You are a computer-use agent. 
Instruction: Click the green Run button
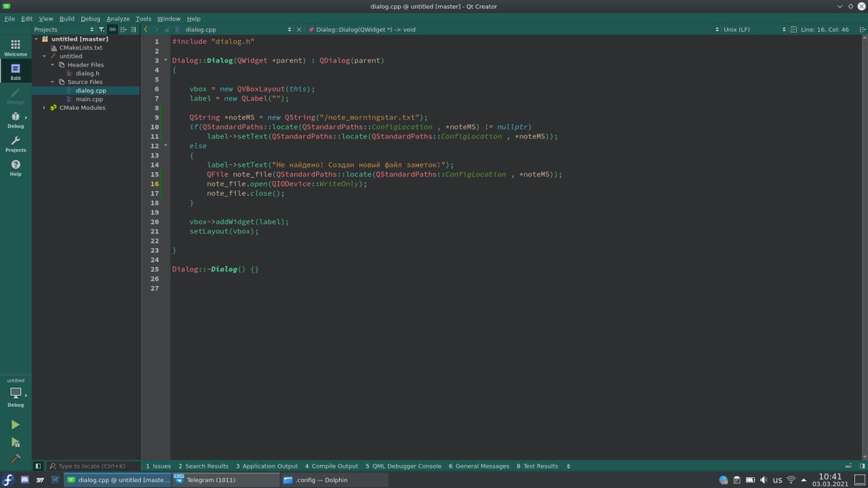(15, 425)
